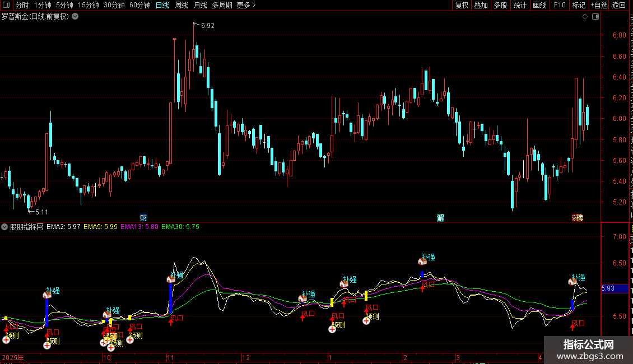Click 返回 to go back
633x364 pixels.
pyautogui.click(x=619, y=5)
